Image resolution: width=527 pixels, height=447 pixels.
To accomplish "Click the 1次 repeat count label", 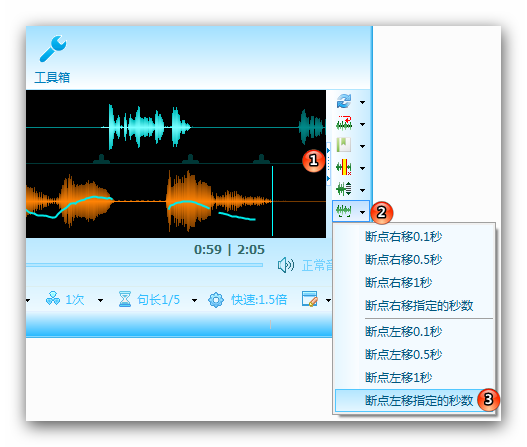I will pos(75,299).
